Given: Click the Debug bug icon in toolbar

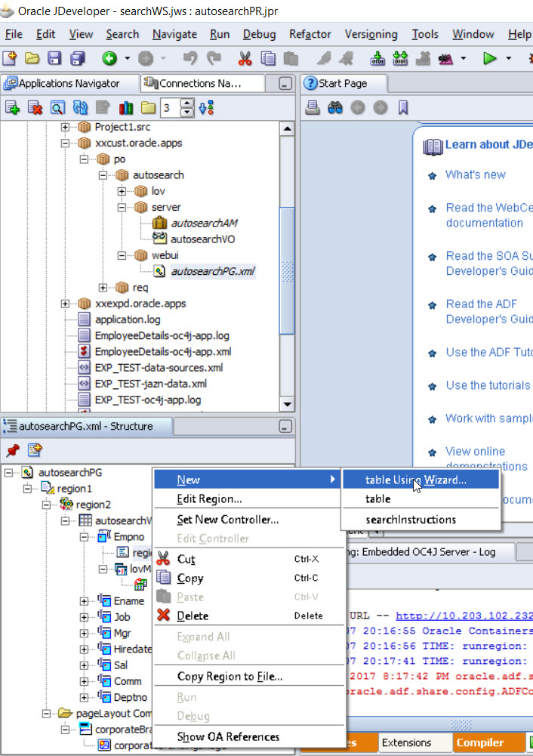Looking at the screenshot, I should point(445,58).
